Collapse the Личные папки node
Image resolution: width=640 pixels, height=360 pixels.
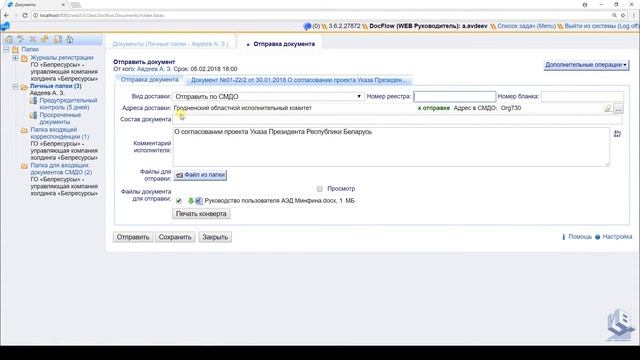point(15,87)
